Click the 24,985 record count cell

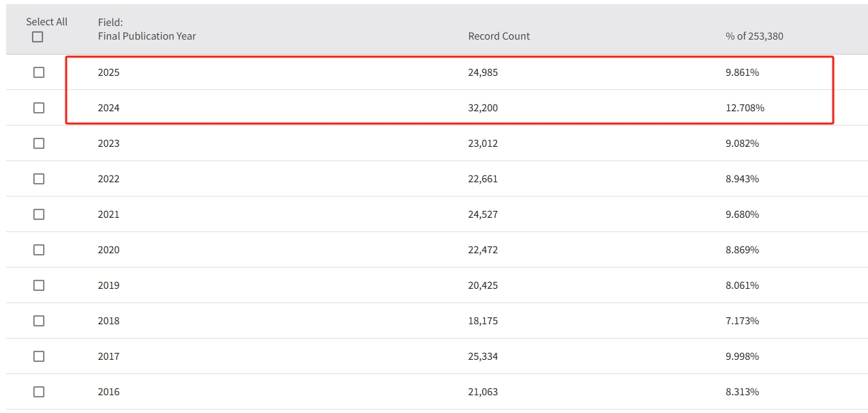(483, 72)
